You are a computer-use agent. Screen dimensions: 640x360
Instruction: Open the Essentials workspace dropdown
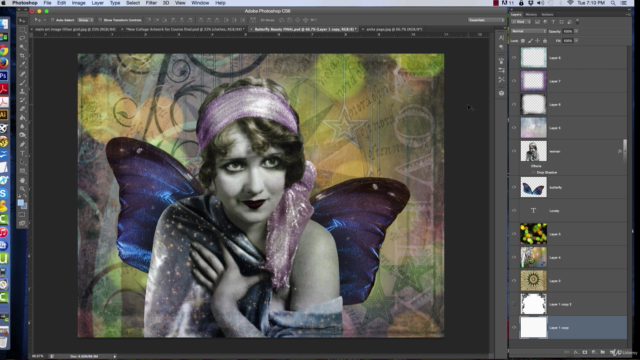coord(486,20)
